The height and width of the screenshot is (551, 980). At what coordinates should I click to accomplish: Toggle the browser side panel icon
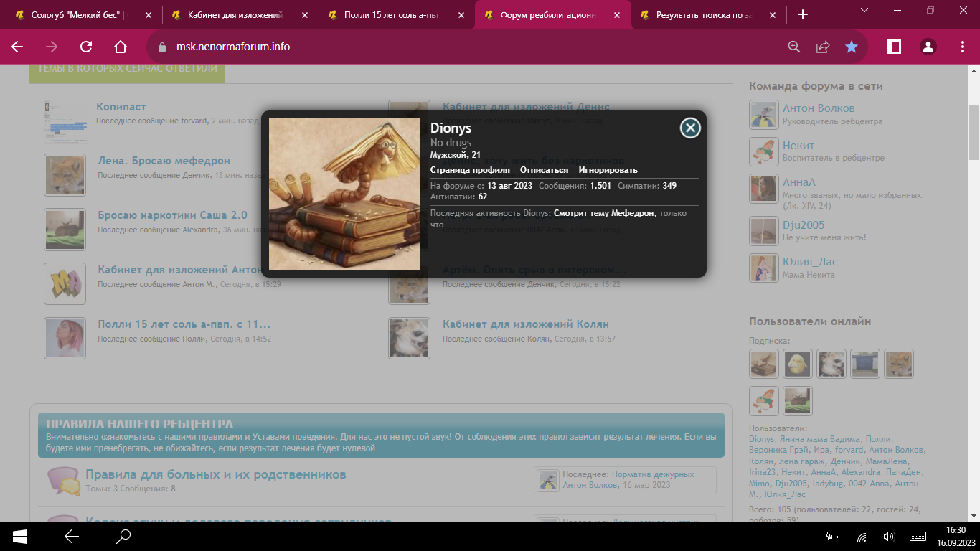(894, 47)
